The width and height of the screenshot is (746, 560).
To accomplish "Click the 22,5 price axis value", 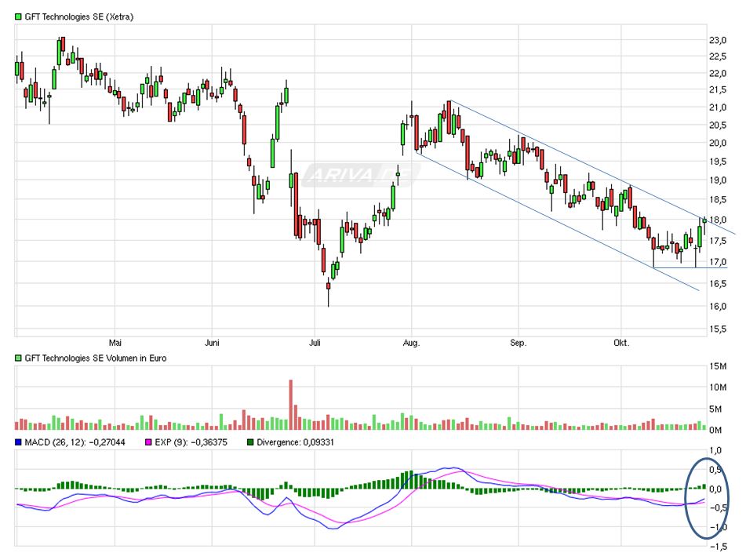I will click(718, 56).
